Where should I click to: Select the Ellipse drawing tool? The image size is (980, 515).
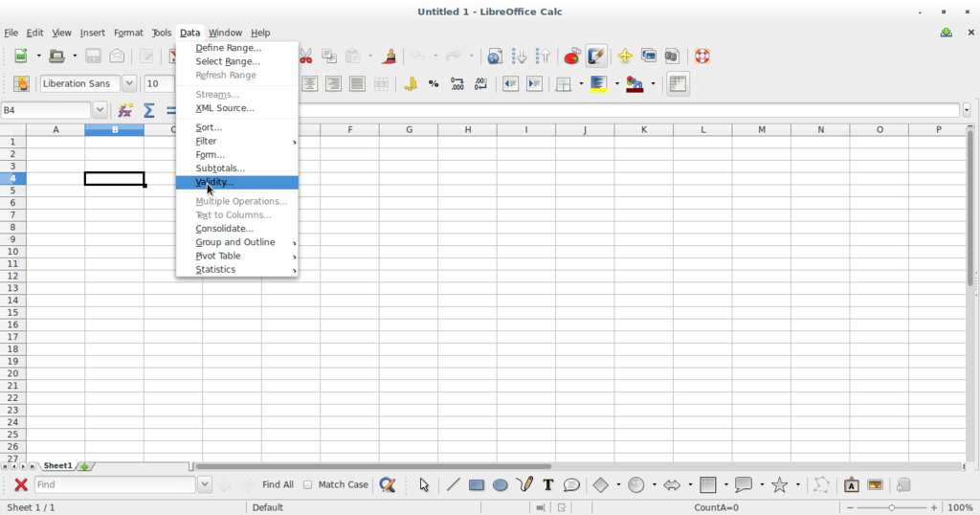pos(500,485)
